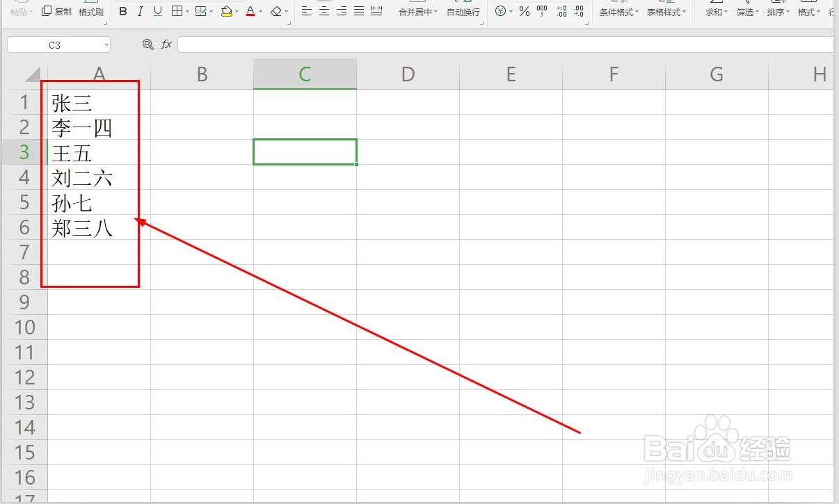
Task: Apply yellow fill color
Action: [x=226, y=12]
